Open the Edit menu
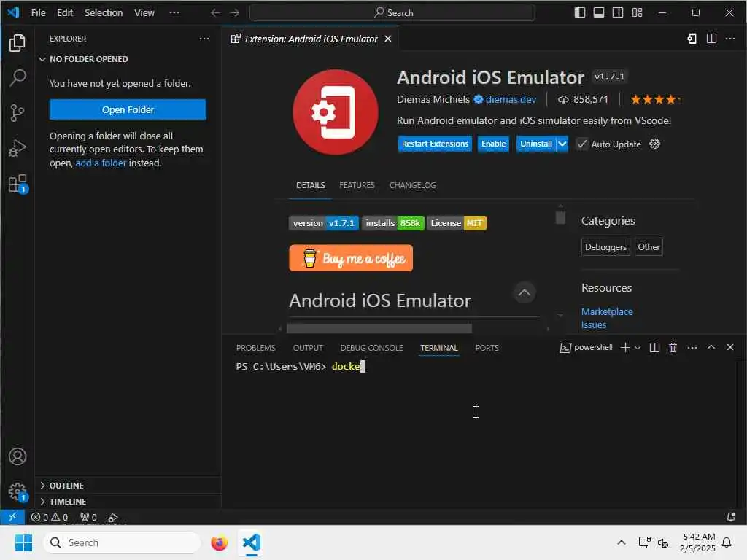747x560 pixels. click(65, 13)
